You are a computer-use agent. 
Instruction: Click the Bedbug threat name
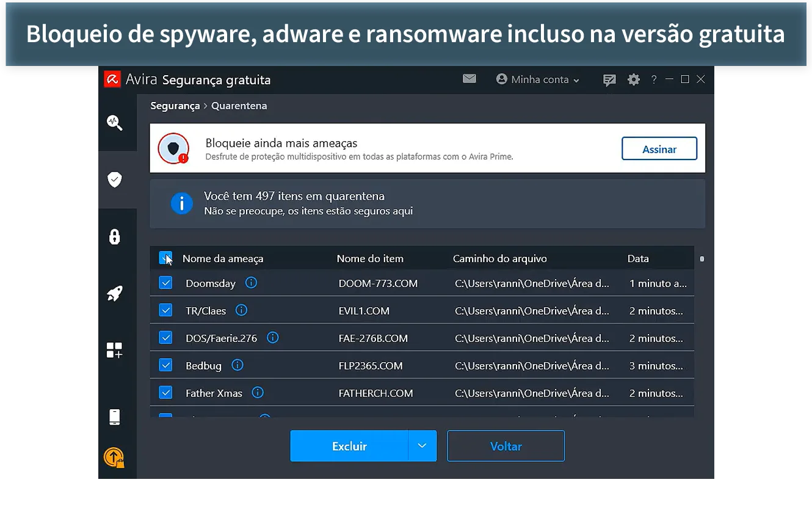point(203,366)
